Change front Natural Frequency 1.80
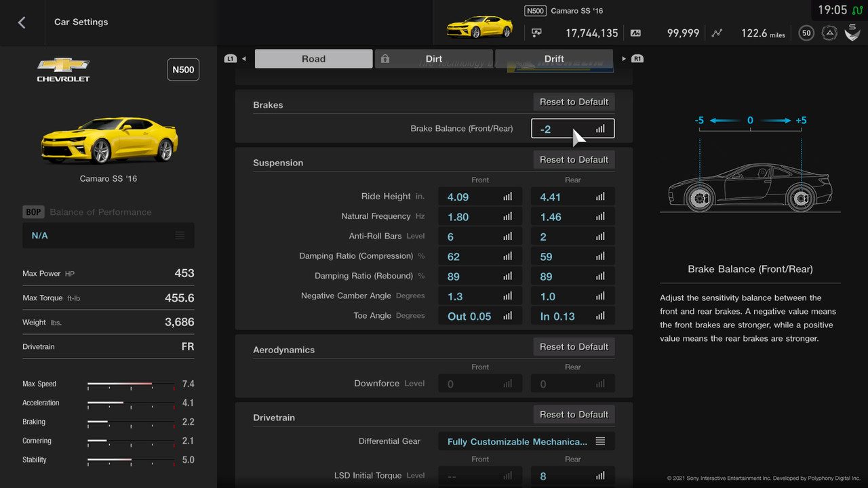 pyautogui.click(x=480, y=217)
